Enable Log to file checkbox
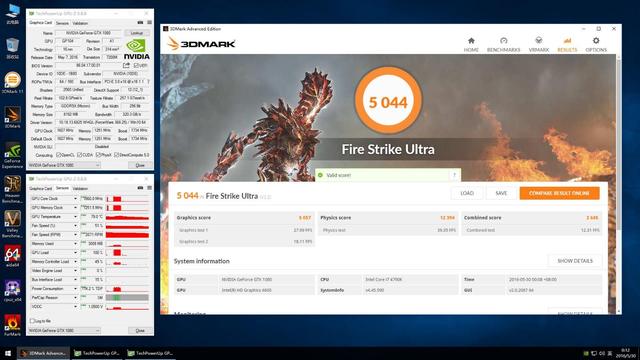This screenshot has height=360, width=640. tap(32, 321)
